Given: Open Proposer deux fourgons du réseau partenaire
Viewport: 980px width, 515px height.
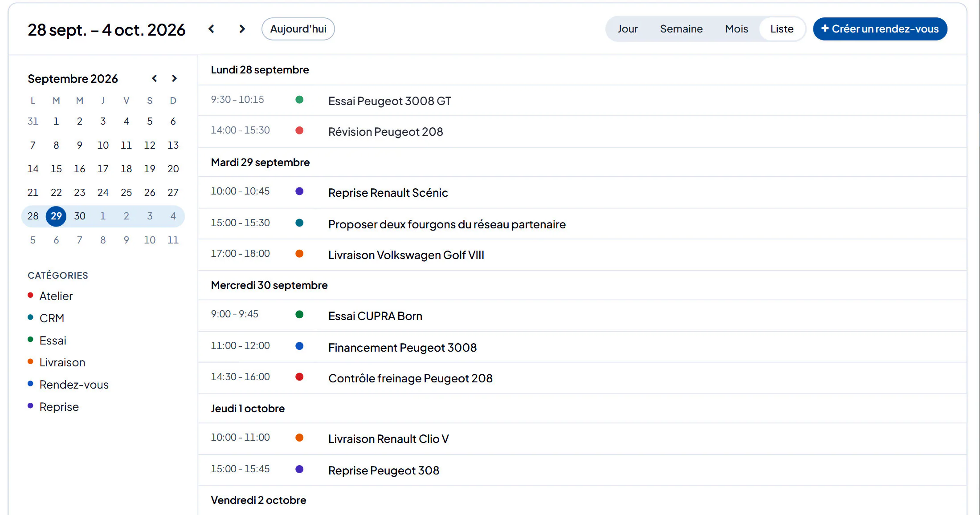Looking at the screenshot, I should point(582,224).
